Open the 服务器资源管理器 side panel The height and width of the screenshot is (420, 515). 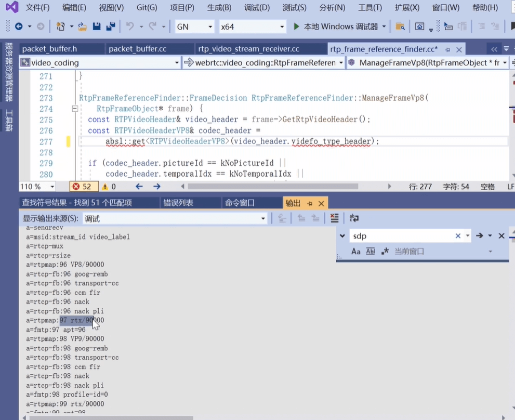coord(9,72)
